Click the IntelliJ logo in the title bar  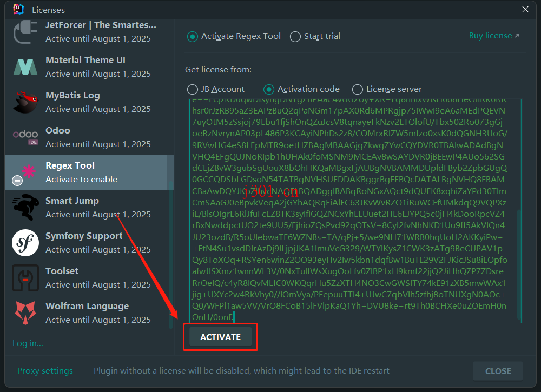point(18,9)
